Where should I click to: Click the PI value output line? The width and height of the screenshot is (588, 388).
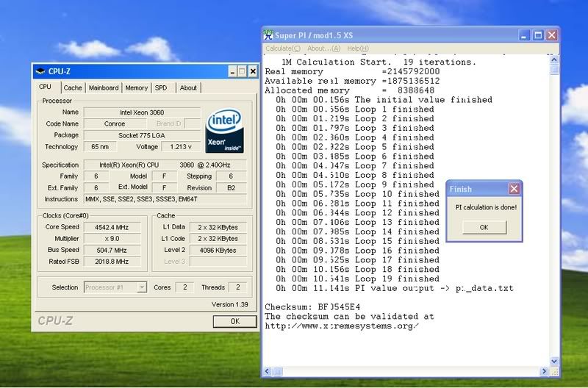[395, 288]
